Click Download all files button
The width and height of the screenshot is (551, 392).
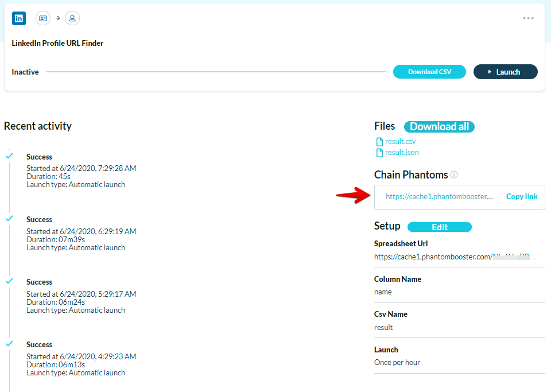pos(439,126)
